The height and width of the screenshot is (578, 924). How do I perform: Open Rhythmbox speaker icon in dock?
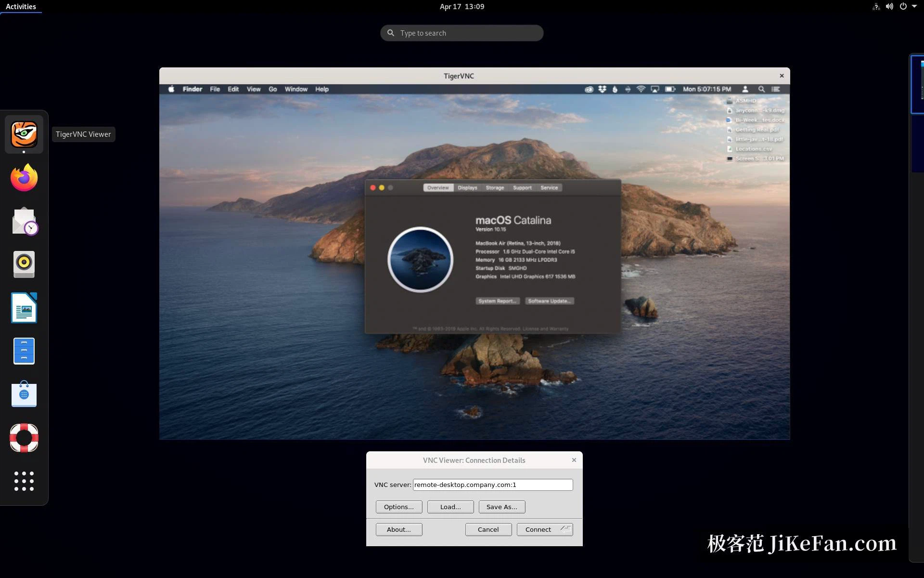pyautogui.click(x=24, y=264)
